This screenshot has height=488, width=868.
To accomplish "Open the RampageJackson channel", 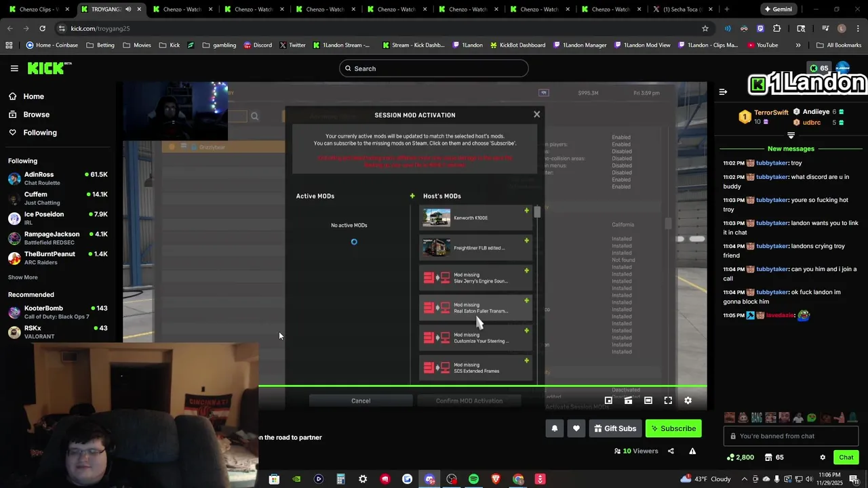I will pyautogui.click(x=58, y=238).
